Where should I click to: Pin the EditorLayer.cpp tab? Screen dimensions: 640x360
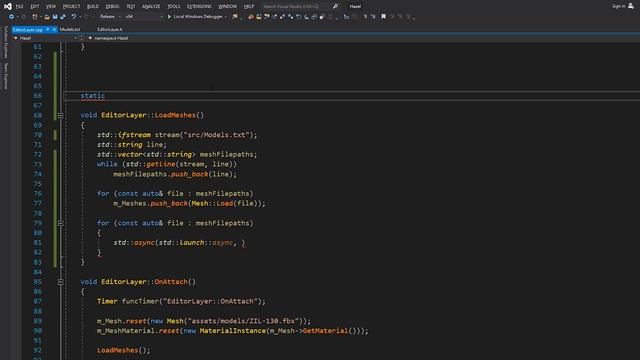pyautogui.click(x=48, y=29)
